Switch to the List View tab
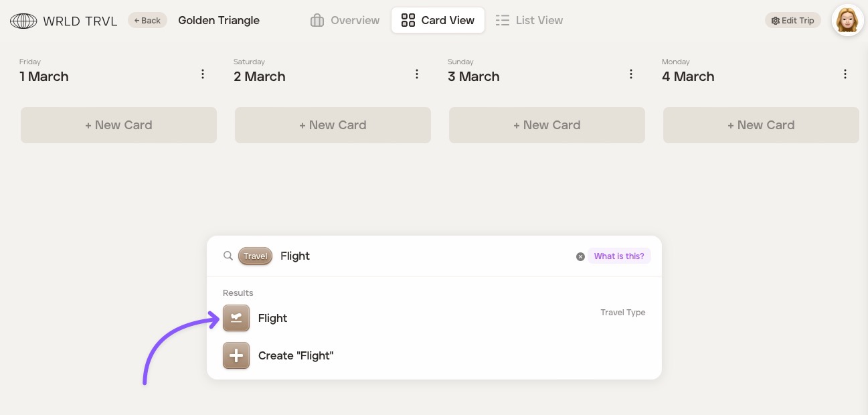Screen dimensions: 868x415 pyautogui.click(x=529, y=20)
